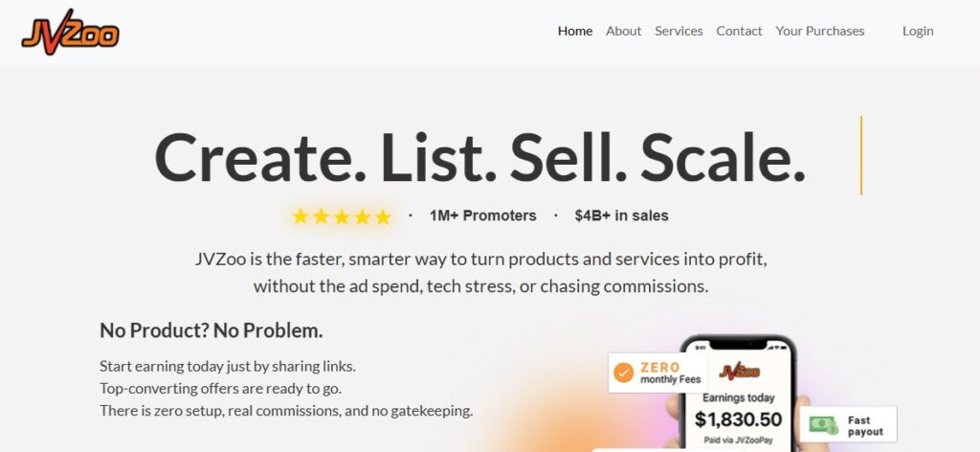This screenshot has height=452, width=980.
Task: Click the "No Product? No Problem." heading
Action: point(212,331)
